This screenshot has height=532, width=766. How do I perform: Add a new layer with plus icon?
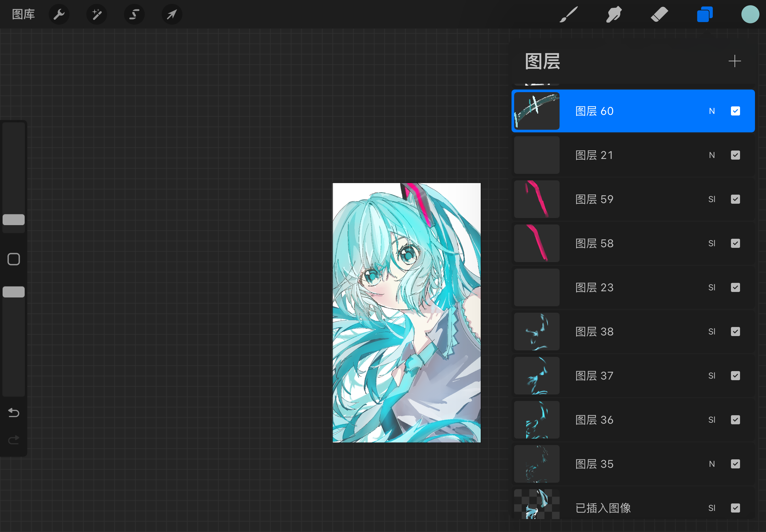click(x=734, y=61)
